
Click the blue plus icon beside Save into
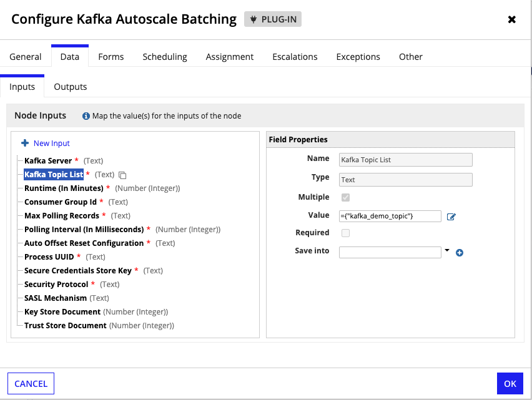tap(460, 253)
